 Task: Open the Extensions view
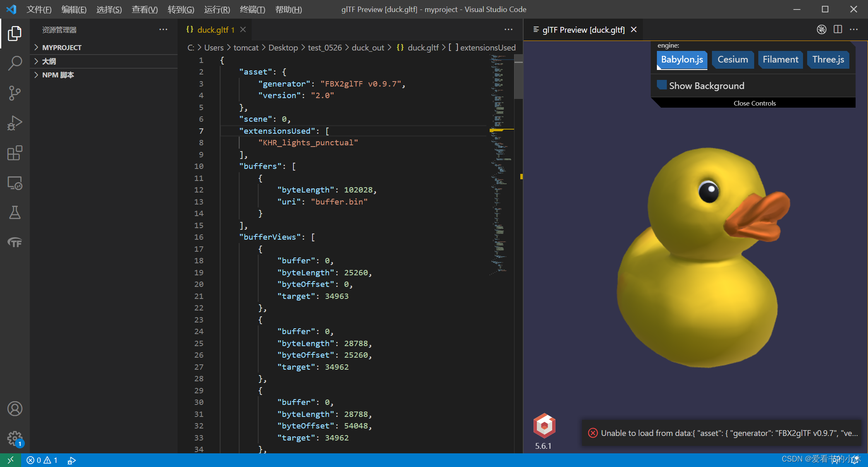click(x=15, y=153)
